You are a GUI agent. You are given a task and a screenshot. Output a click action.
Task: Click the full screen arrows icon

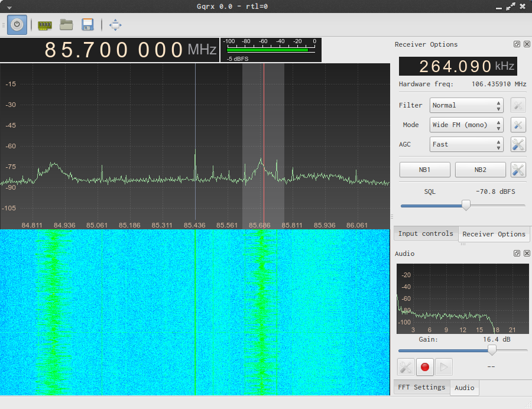point(115,25)
